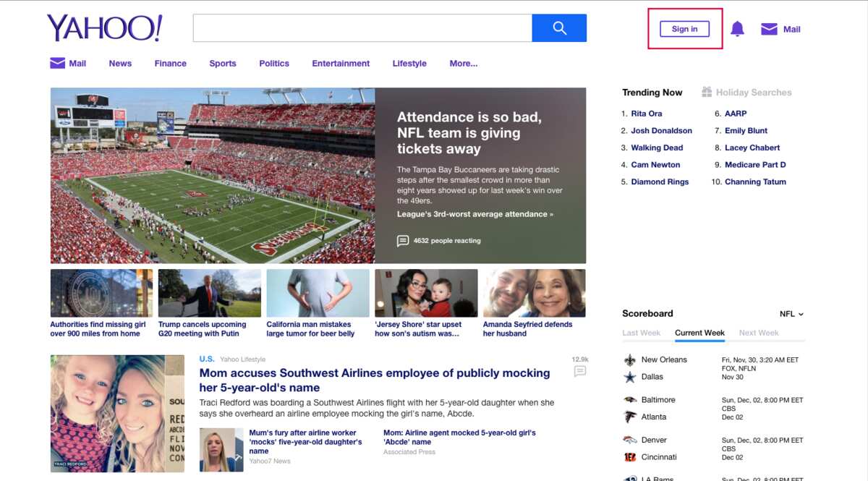Open the notifications bell icon

click(x=737, y=29)
